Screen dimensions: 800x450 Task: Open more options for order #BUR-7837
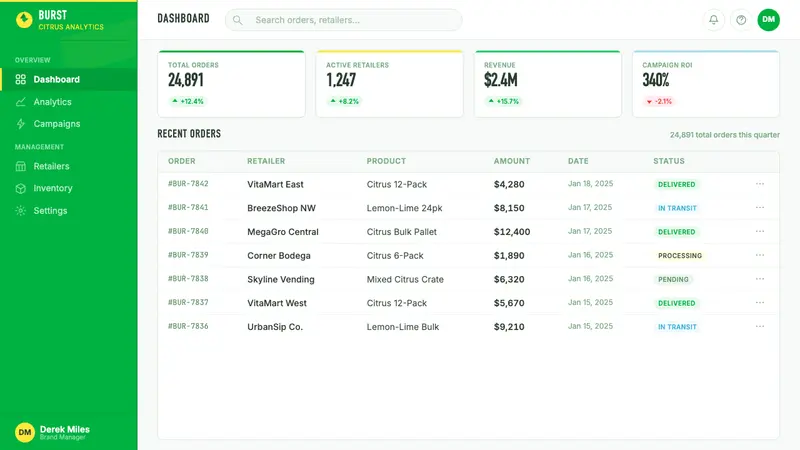[760, 303]
